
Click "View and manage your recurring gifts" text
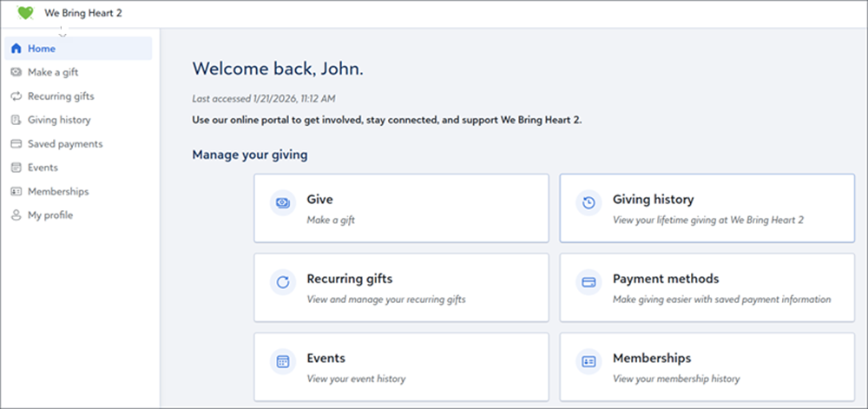[386, 300]
